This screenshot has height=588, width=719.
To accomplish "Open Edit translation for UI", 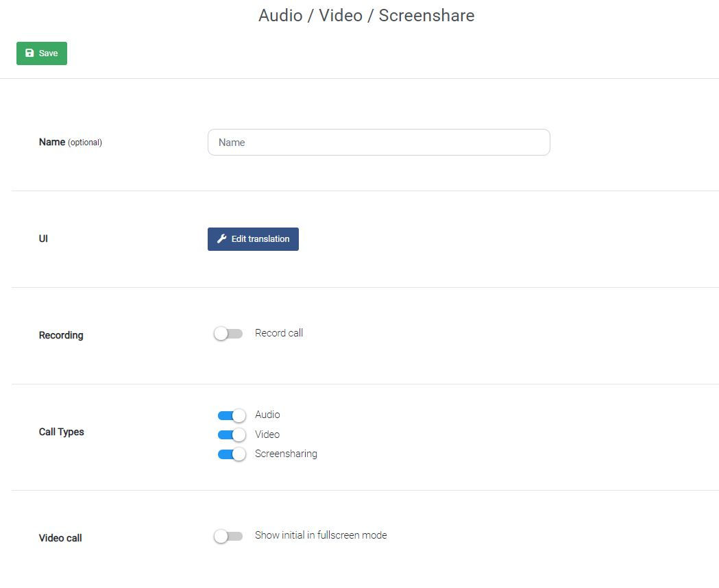I will pos(253,238).
